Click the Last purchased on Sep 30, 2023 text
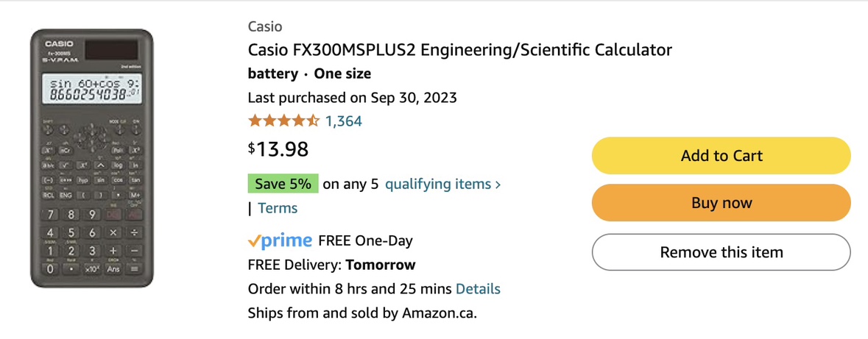 coord(352,98)
